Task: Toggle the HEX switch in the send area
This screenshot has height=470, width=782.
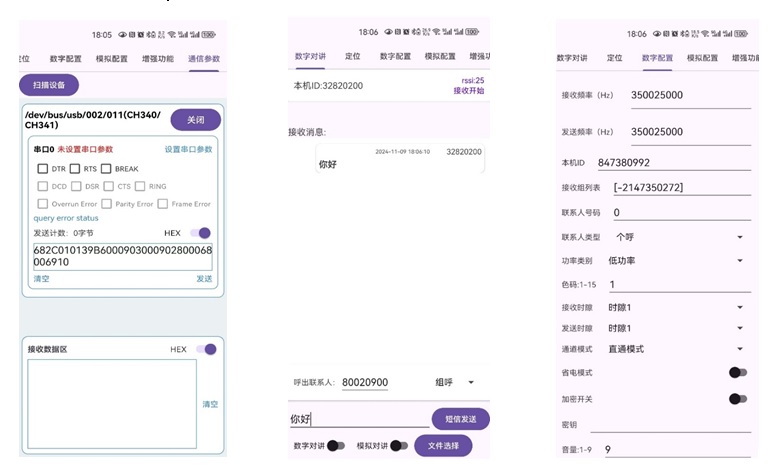Action: tap(201, 233)
